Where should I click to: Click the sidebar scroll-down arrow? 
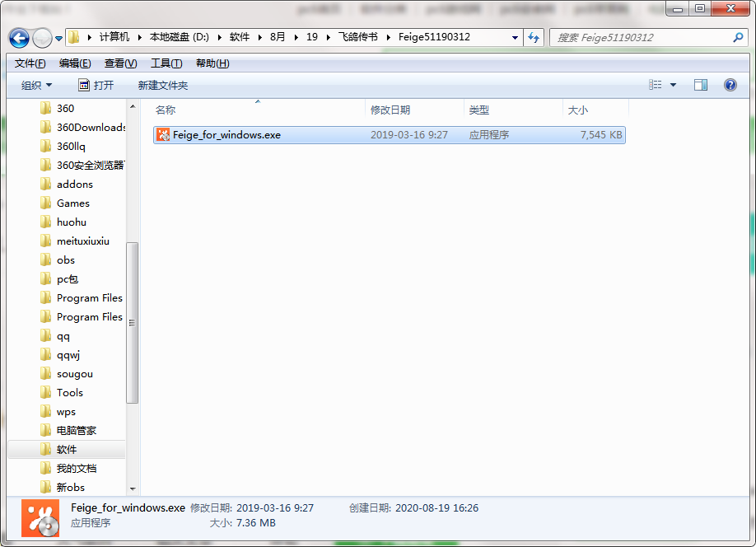point(133,489)
